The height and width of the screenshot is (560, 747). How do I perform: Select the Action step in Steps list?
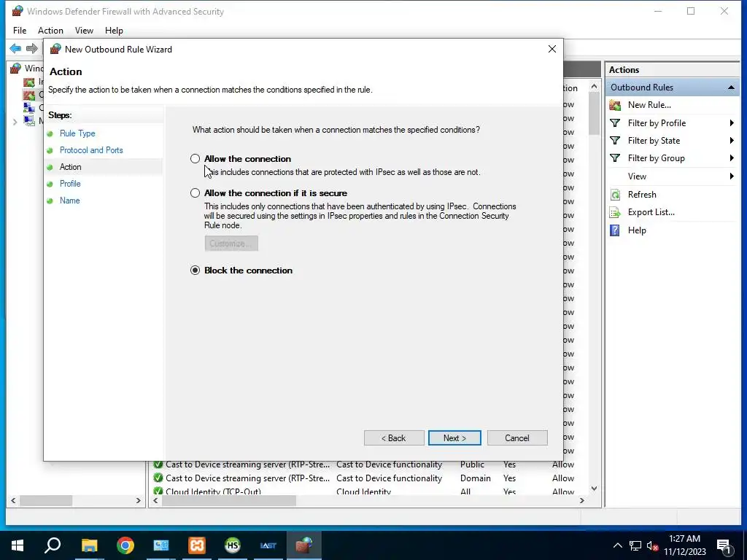[71, 167]
